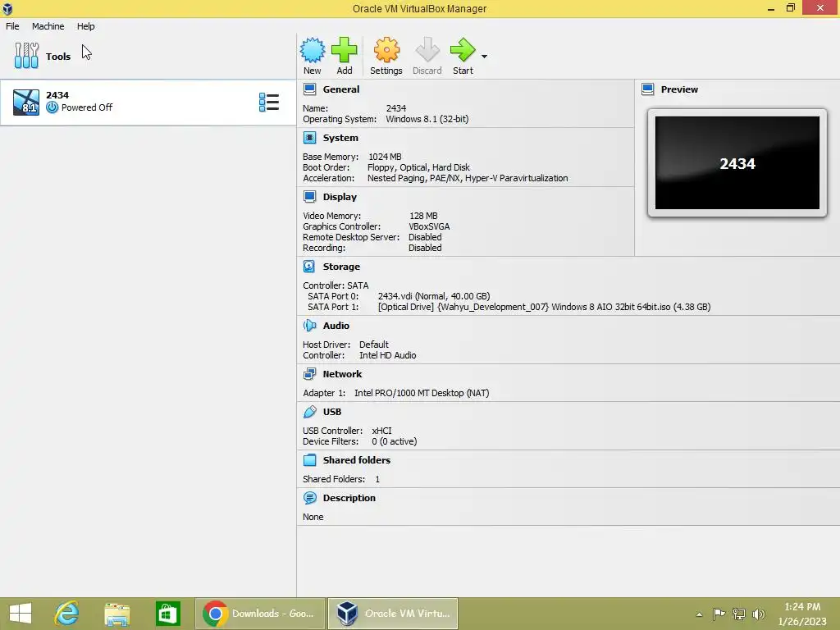This screenshot has width=840, height=630.
Task: Open the Shared folders heading link
Action: pos(356,459)
